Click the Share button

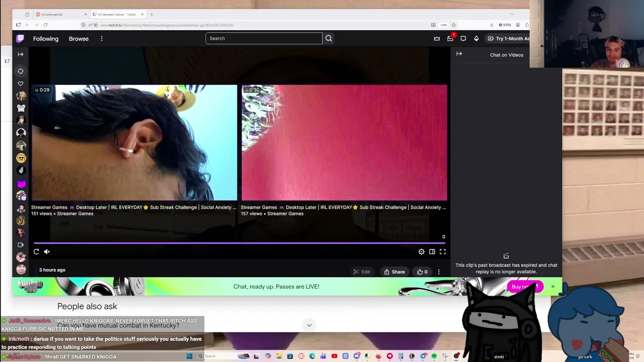click(x=394, y=272)
